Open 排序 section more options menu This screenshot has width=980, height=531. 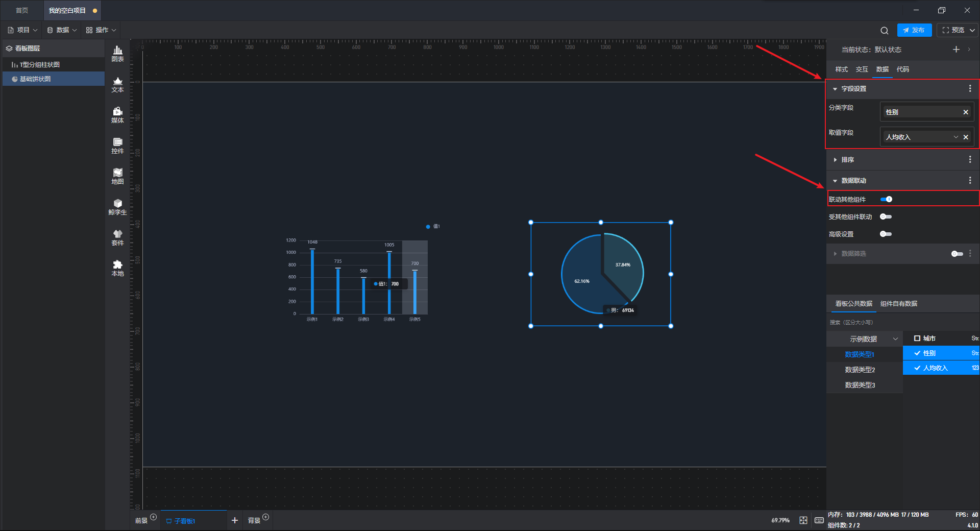[x=970, y=159]
